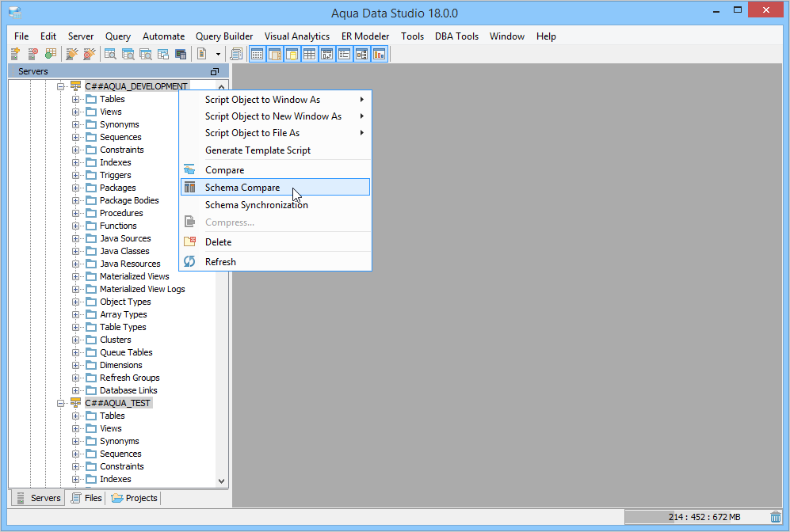Select Sequences under C##AQUA_TEST

tap(120, 454)
